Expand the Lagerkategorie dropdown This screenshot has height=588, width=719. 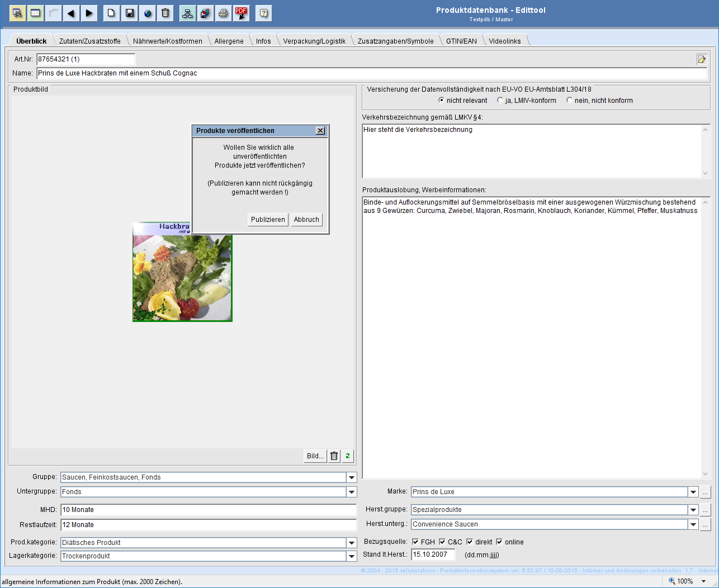(x=352, y=556)
